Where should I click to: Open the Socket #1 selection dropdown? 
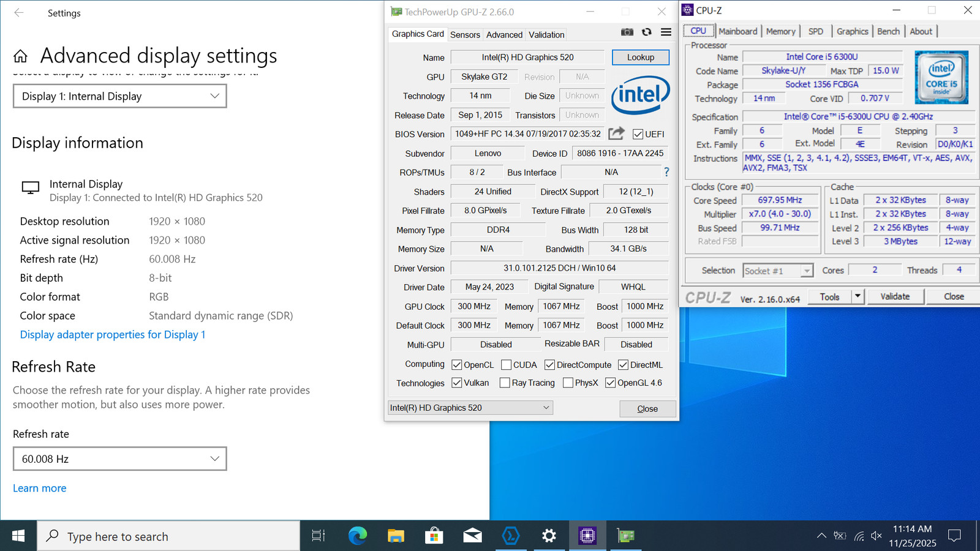778,271
